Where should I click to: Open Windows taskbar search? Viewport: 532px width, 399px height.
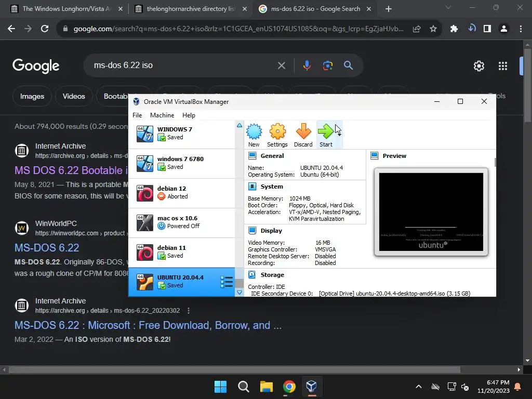click(243, 387)
